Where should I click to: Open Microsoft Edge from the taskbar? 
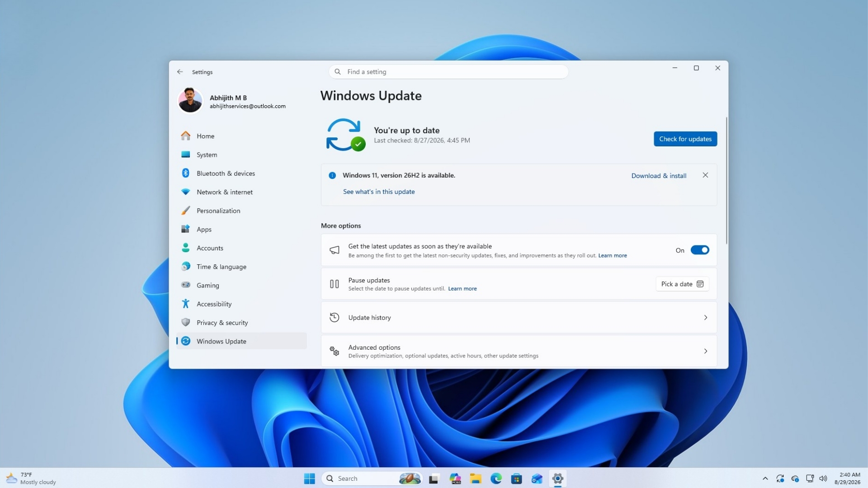point(496,479)
